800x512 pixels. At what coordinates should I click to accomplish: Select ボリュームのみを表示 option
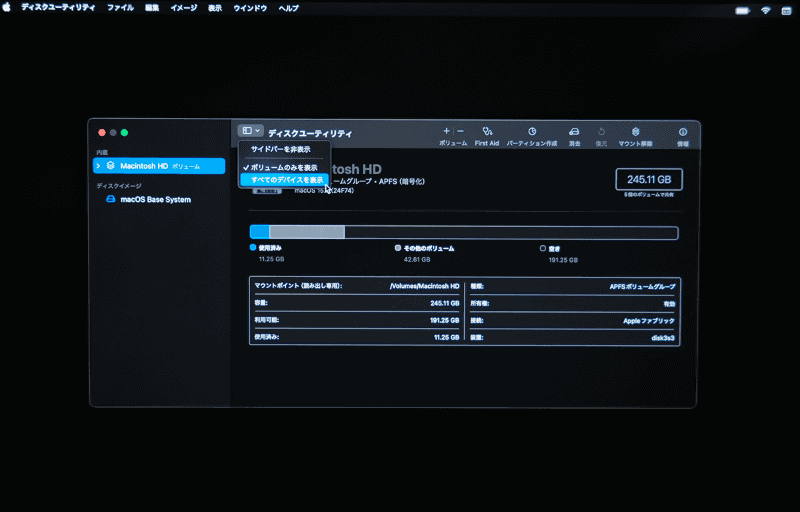click(284, 167)
